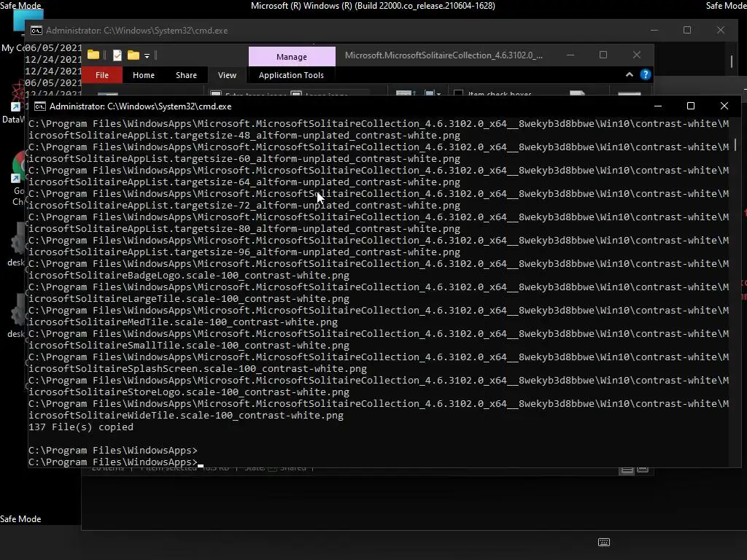Switch to the Home ribbon tab
This screenshot has width=747, height=560.
[x=144, y=75]
